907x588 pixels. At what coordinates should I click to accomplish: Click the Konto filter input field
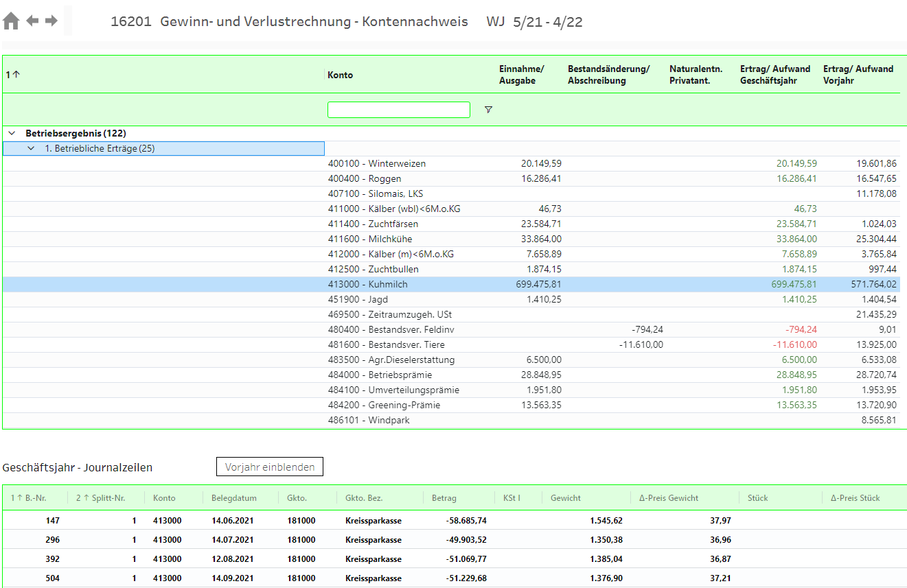398,110
